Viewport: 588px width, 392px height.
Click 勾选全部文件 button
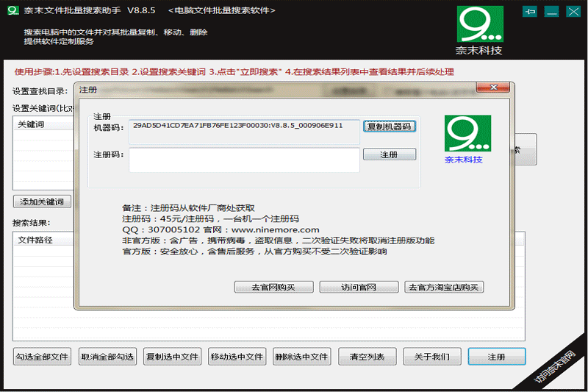42,357
